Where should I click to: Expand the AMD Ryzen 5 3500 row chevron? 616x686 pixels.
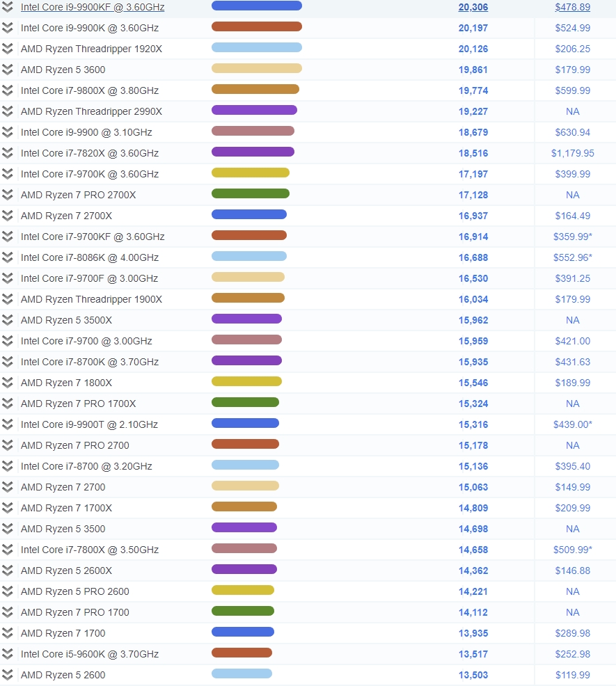point(8,529)
